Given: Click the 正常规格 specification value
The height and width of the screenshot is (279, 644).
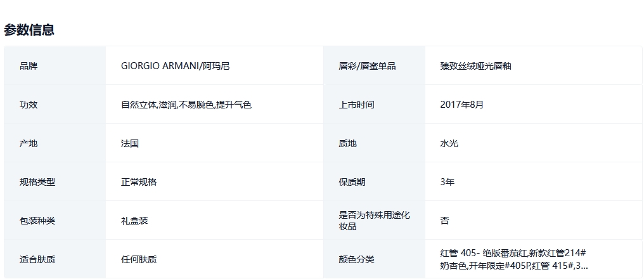Looking at the screenshot, I should click(x=139, y=182).
